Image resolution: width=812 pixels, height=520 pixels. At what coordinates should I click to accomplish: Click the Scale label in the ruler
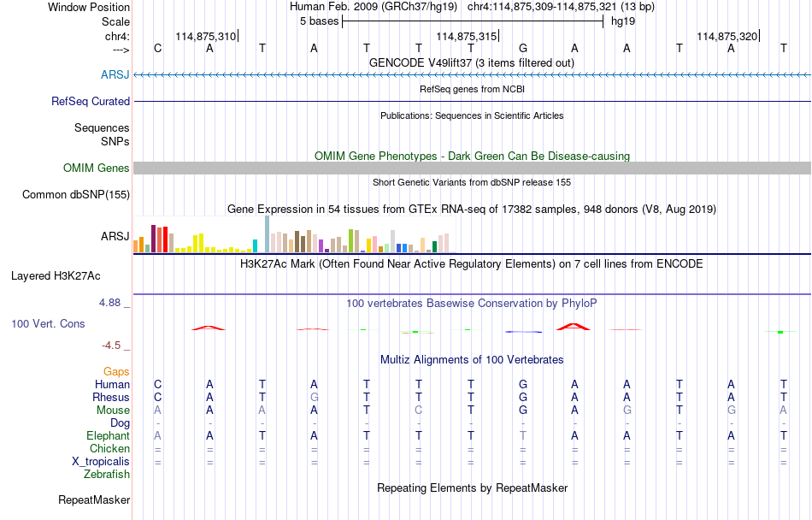point(115,21)
